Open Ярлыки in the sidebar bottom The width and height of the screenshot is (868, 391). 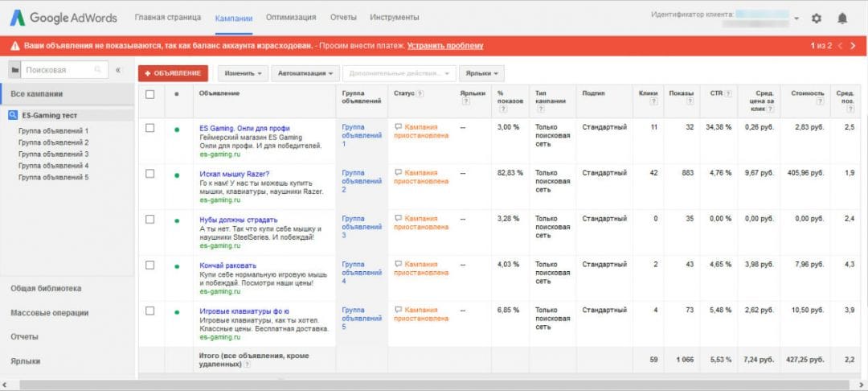[26, 361]
